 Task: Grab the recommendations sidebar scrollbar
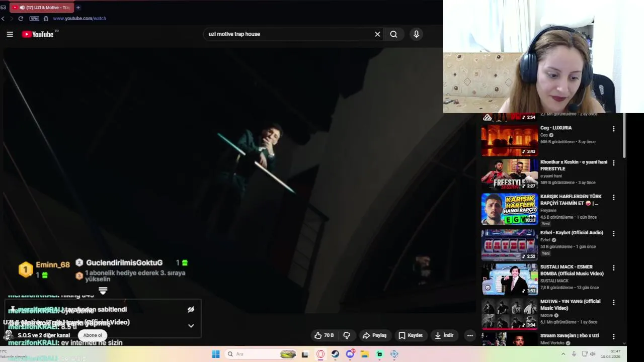point(624,136)
